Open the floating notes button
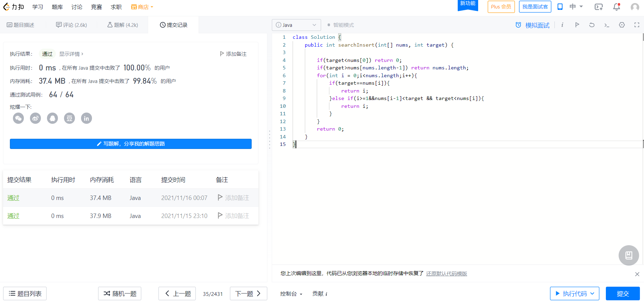644x302 pixels. coord(629,255)
